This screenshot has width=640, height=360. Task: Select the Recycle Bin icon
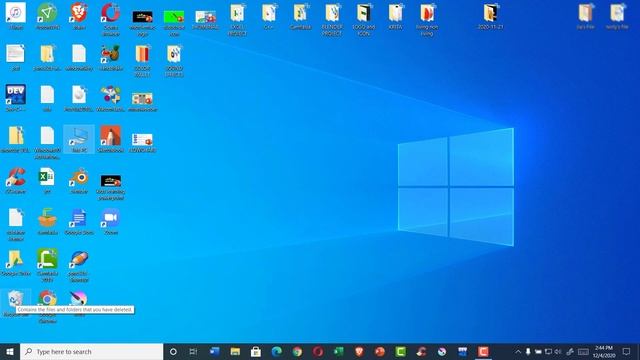click(x=16, y=303)
